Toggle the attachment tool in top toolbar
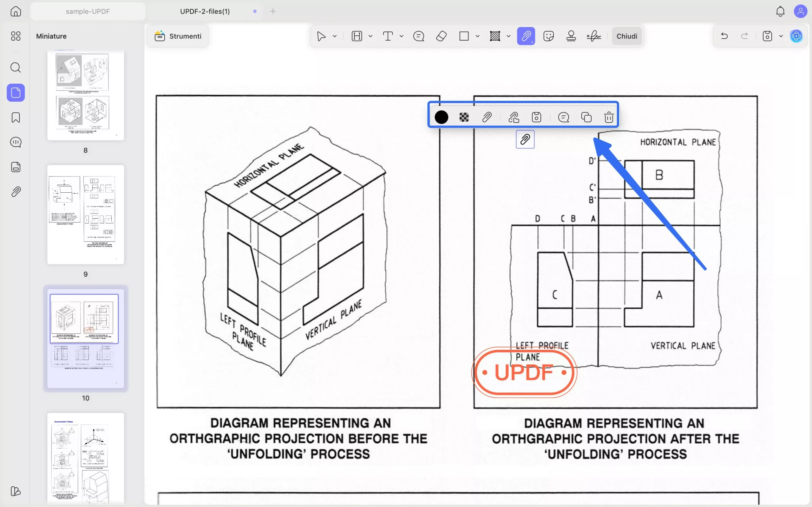The image size is (812, 507). [x=526, y=36]
